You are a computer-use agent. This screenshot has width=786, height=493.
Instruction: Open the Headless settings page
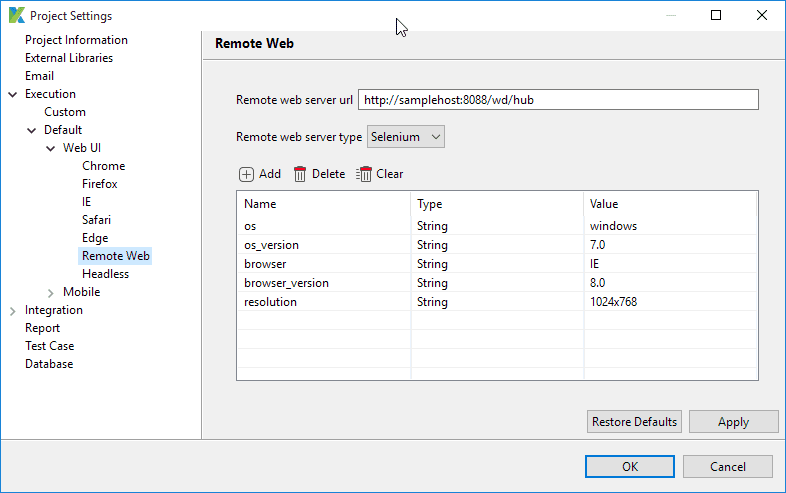pos(105,274)
